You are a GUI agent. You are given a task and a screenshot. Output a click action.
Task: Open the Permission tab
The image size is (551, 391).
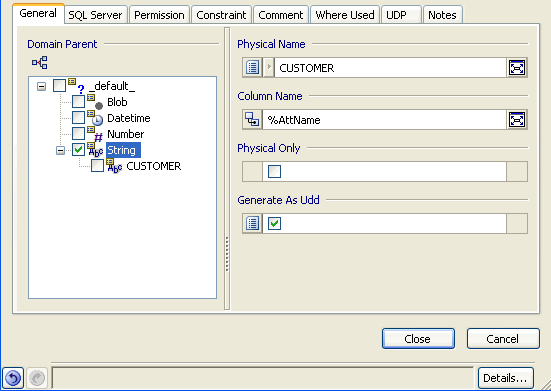(159, 15)
